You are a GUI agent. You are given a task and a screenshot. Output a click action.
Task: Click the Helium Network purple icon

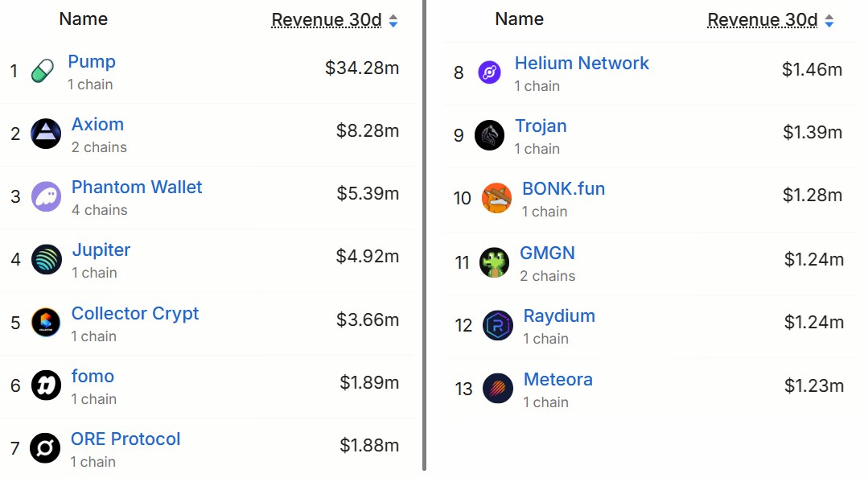[489, 73]
